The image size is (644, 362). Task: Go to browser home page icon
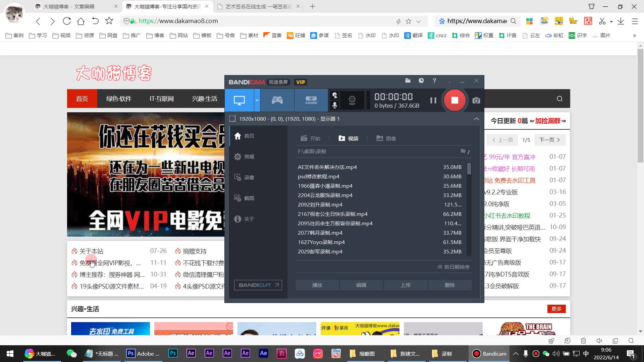tap(81, 21)
